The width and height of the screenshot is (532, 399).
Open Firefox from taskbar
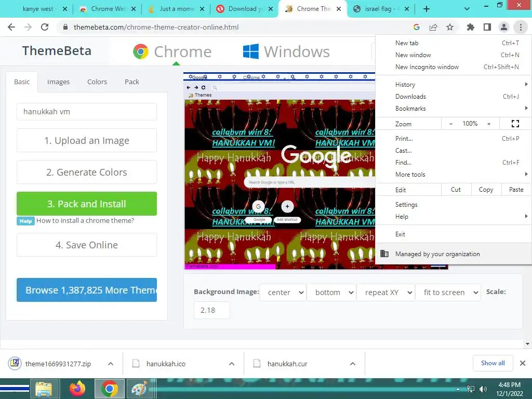click(77, 389)
